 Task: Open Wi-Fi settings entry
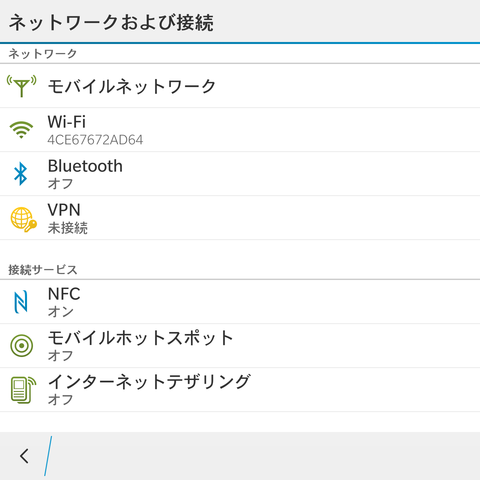click(x=240, y=130)
